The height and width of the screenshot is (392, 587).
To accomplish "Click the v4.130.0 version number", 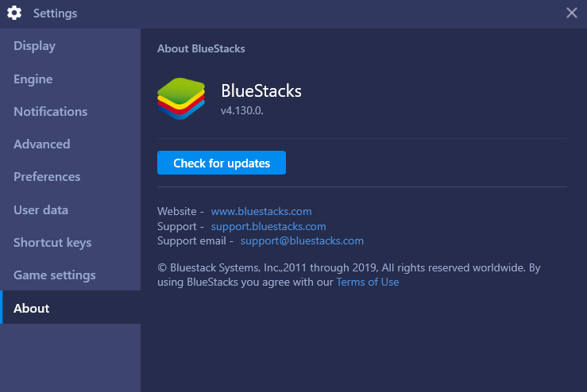I will (242, 111).
